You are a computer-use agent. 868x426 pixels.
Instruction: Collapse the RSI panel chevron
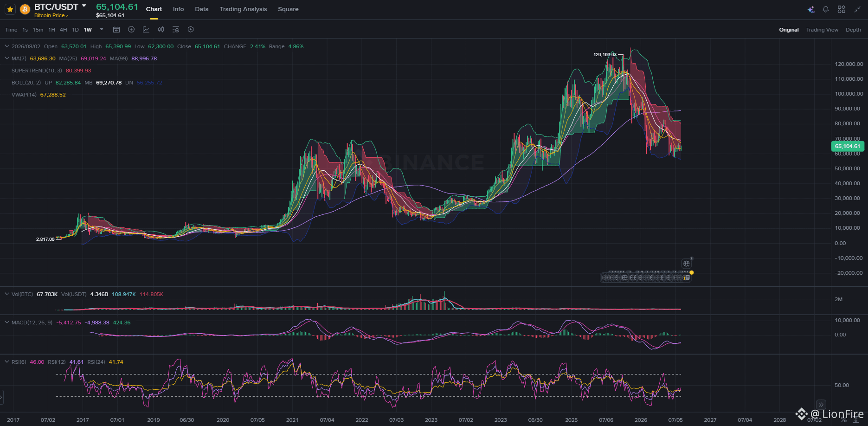[x=7, y=362]
